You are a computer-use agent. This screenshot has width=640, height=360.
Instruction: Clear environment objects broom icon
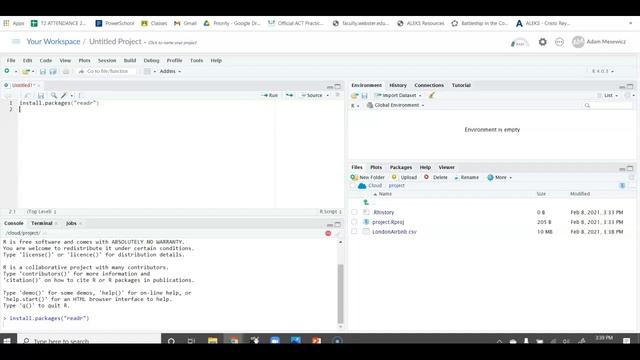[x=431, y=95]
